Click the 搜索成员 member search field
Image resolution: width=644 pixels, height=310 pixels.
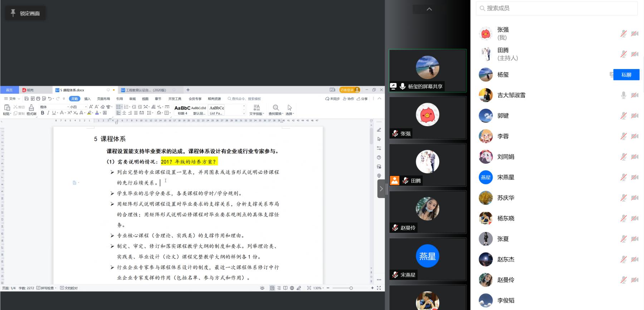point(556,8)
